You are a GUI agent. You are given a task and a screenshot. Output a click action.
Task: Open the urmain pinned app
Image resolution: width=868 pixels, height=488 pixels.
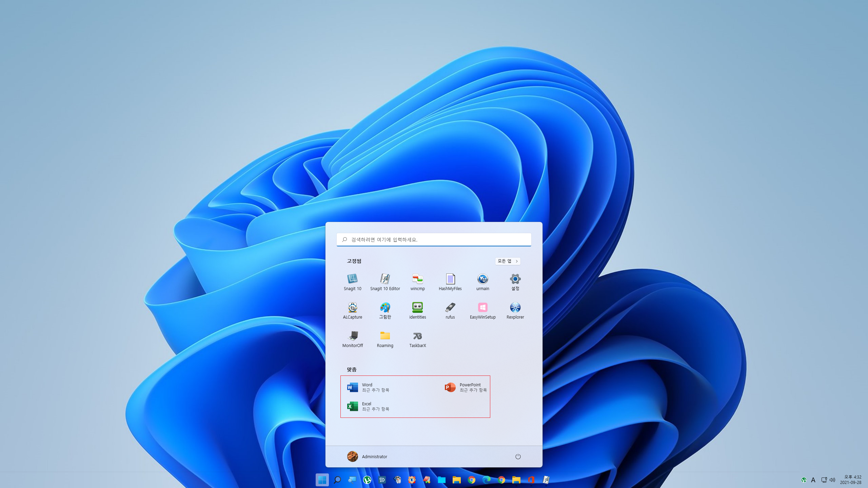[x=482, y=282]
